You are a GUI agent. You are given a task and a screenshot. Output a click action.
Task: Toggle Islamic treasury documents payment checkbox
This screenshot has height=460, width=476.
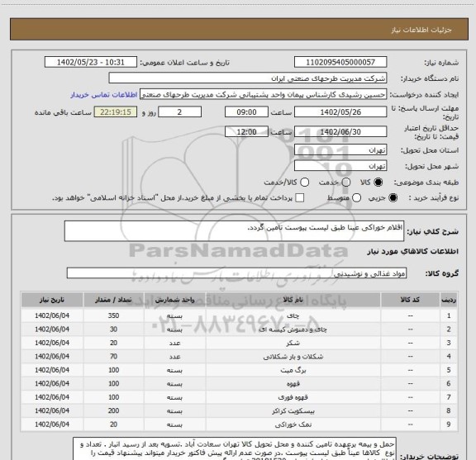point(300,198)
